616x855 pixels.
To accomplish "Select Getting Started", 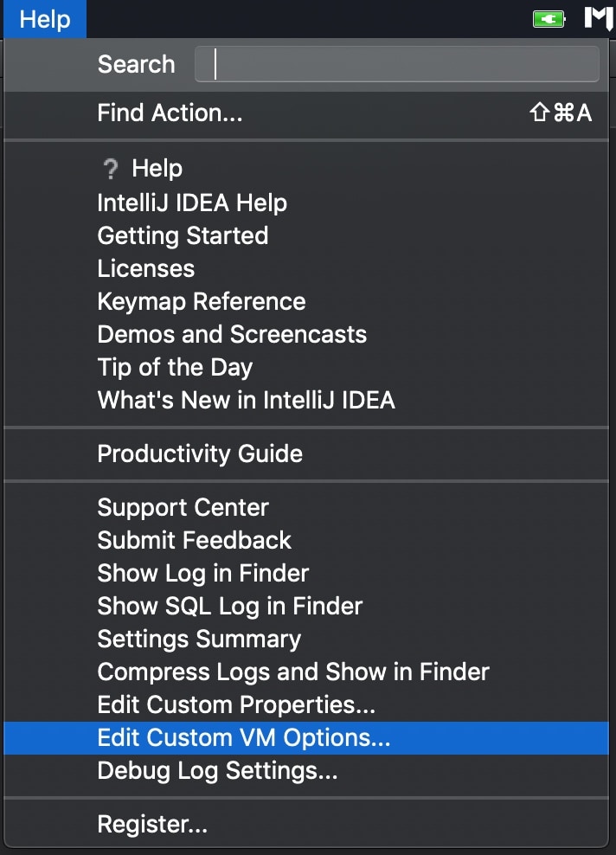I will pos(183,236).
